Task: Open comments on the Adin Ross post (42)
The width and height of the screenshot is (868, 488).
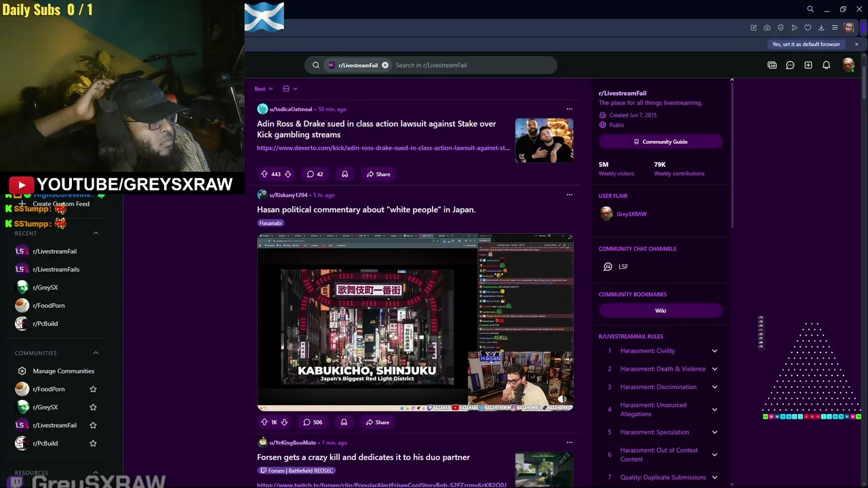Action: tap(315, 174)
